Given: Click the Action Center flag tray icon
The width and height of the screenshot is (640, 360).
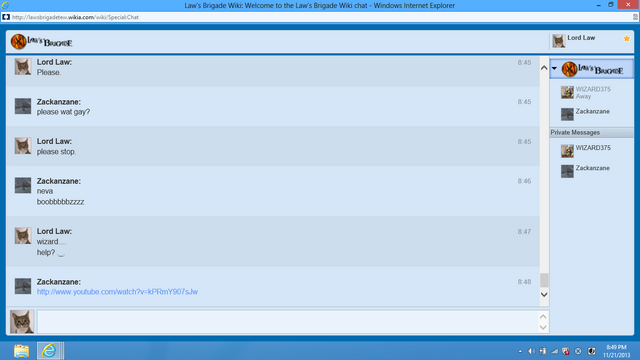Looking at the screenshot, I should click(x=566, y=351).
